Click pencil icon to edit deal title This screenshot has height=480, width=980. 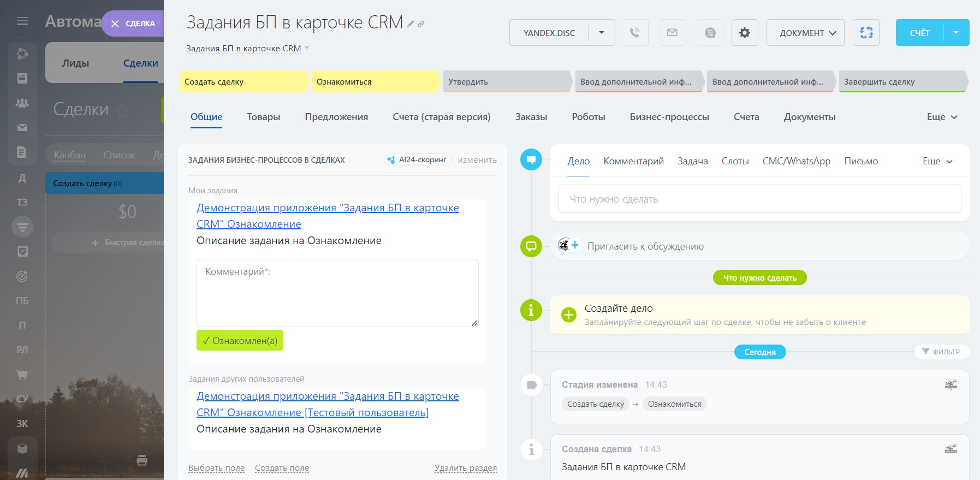tap(411, 24)
